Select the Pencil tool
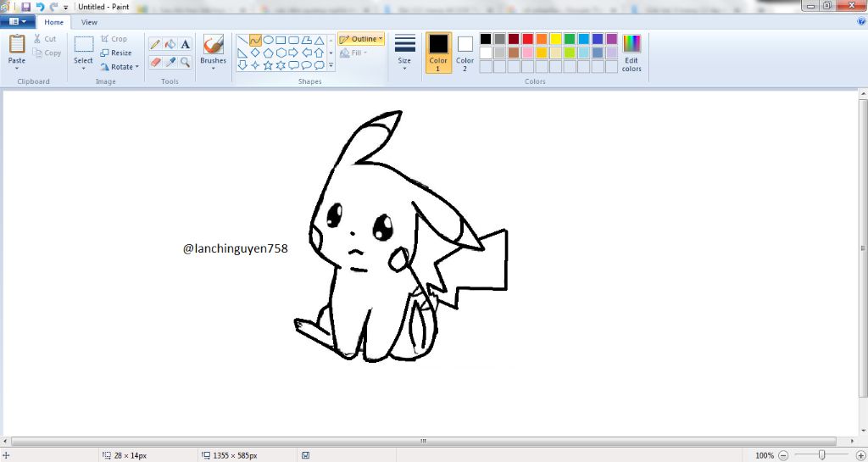 [155, 44]
